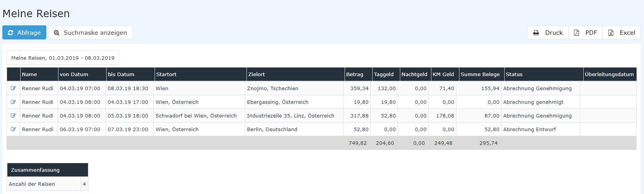Sort by the Zielort column header
The height and width of the screenshot is (194, 644).
click(x=257, y=74)
